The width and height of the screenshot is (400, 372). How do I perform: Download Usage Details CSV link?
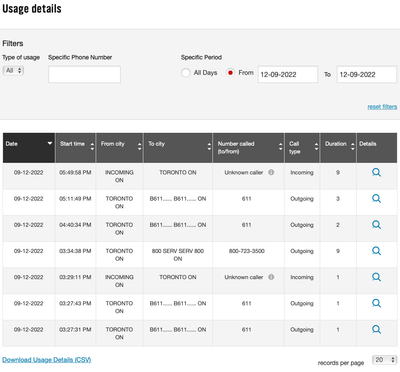pyautogui.click(x=47, y=360)
